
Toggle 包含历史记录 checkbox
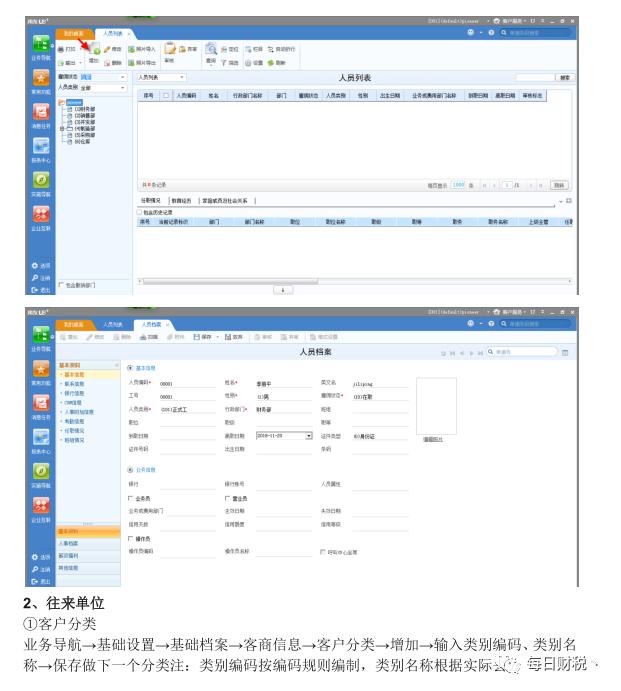pyautogui.click(x=140, y=212)
